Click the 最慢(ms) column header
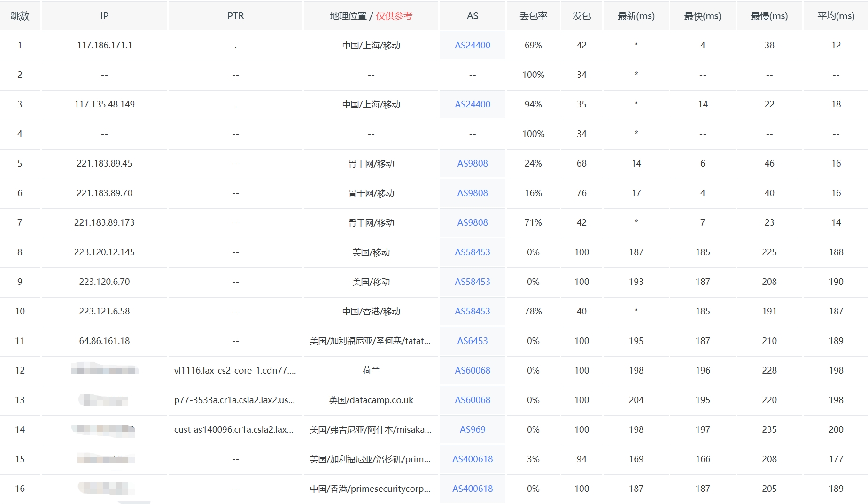868x504 pixels. pos(769,16)
